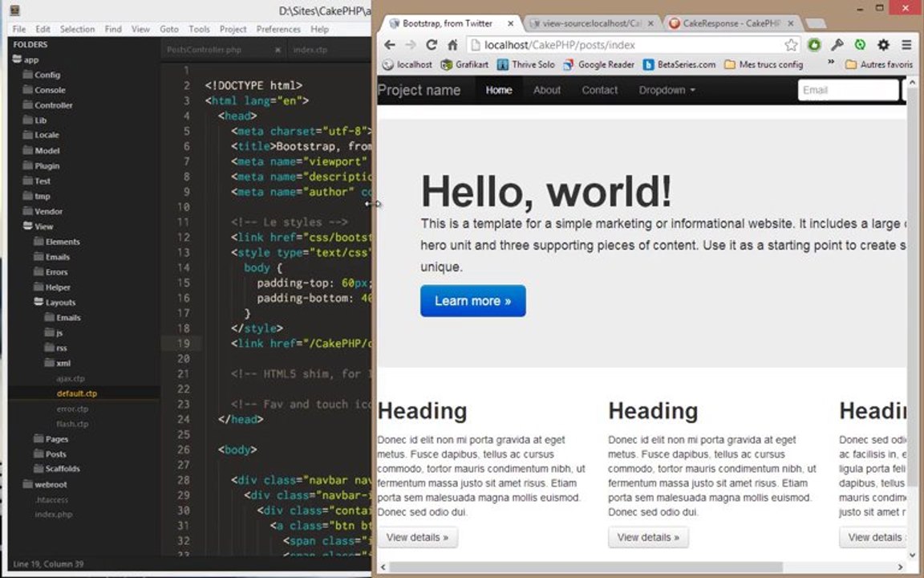This screenshot has width=924, height=578.
Task: Open error.ctp in sidebar
Action: (x=72, y=409)
